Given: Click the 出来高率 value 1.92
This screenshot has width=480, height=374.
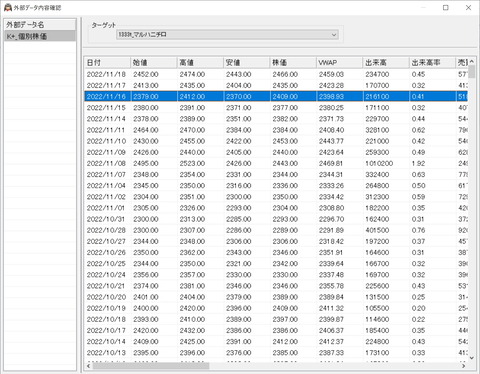Looking at the screenshot, I should [418, 164].
